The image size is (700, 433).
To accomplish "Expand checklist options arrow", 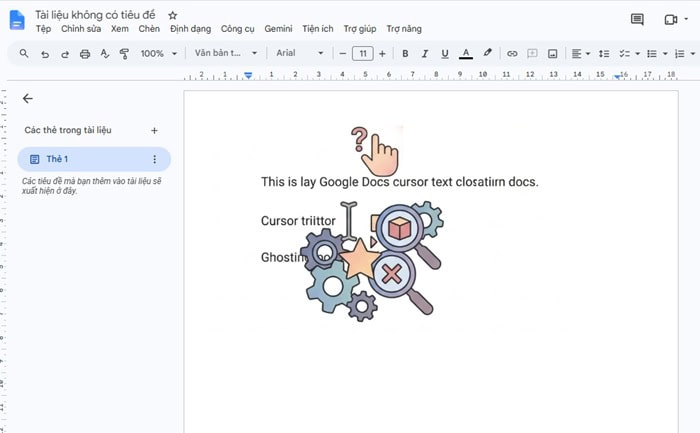I will (x=638, y=54).
